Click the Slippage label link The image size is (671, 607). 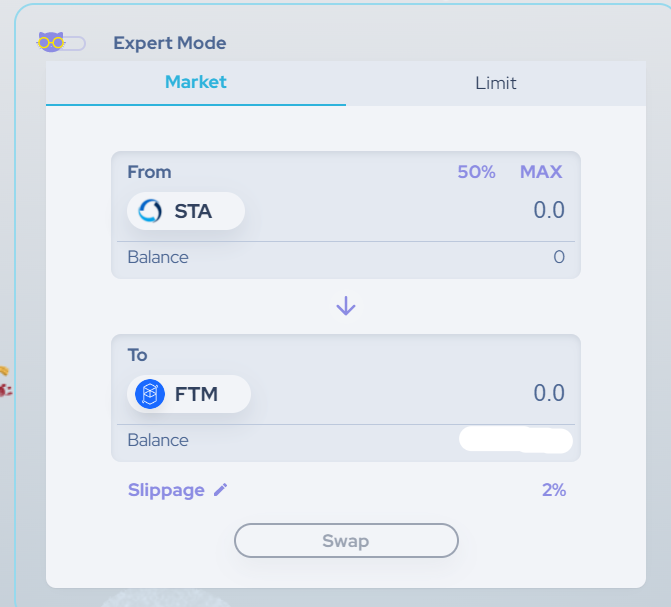[166, 490]
